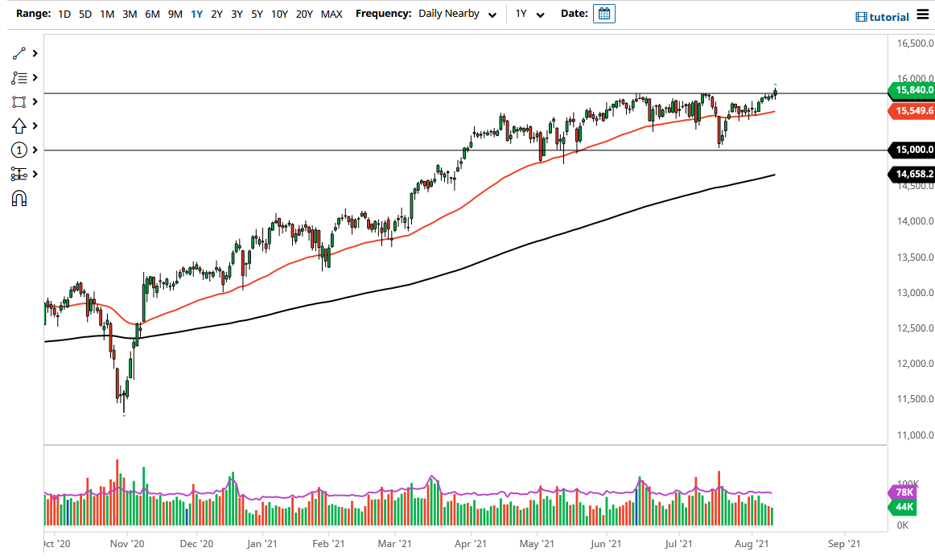Screen dimensions: 935x560
Task: Select the measure tool in the sidebar
Action: pos(18,174)
